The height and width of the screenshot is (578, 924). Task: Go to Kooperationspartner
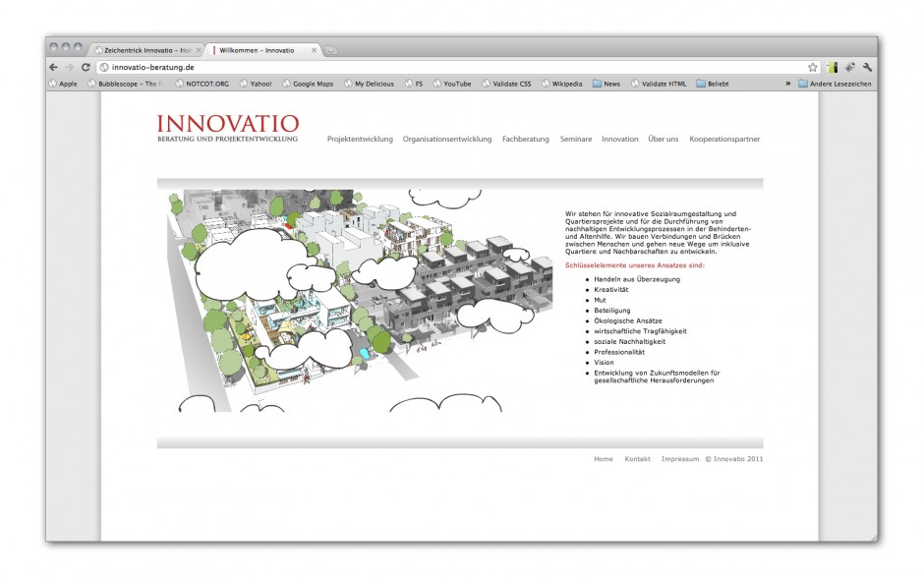pyautogui.click(x=724, y=139)
